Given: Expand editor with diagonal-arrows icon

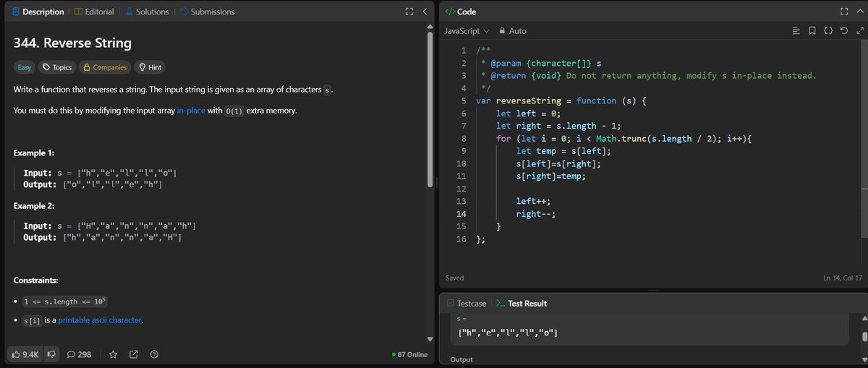Looking at the screenshot, I should pos(859,31).
